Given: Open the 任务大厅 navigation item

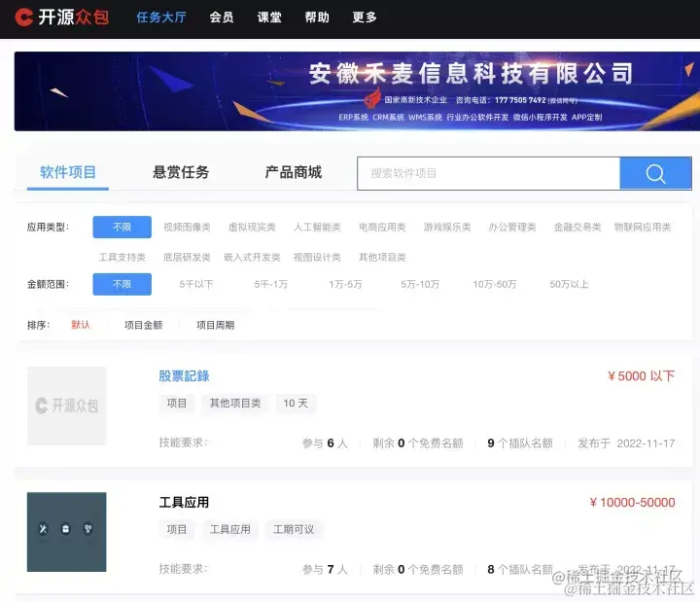Looking at the screenshot, I should click(x=161, y=18).
